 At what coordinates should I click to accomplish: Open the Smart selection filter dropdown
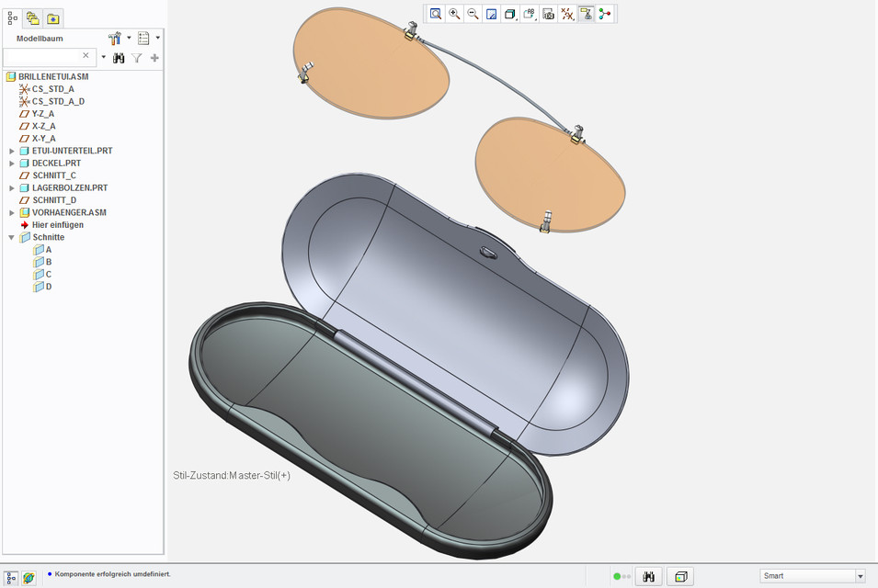pos(860,576)
